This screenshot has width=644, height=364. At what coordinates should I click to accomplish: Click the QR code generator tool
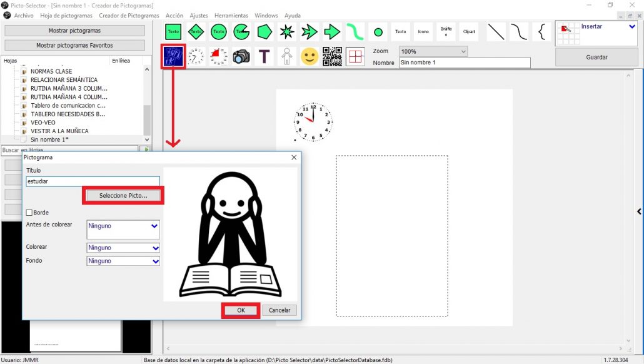point(333,56)
